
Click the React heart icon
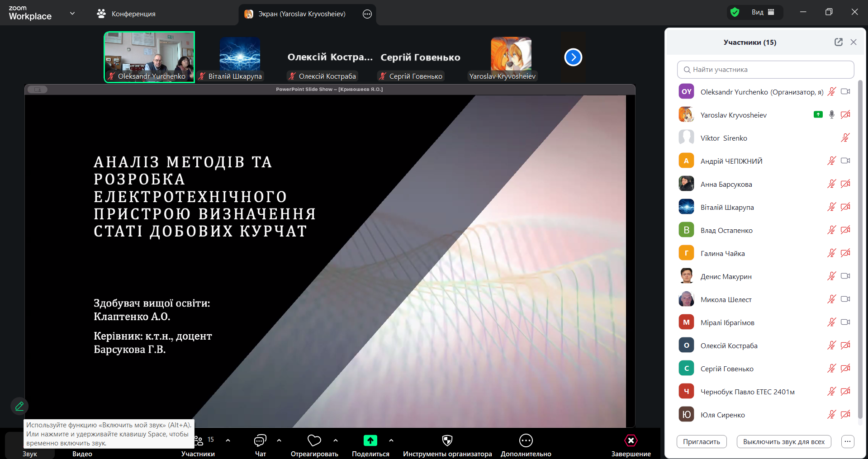coord(314,440)
